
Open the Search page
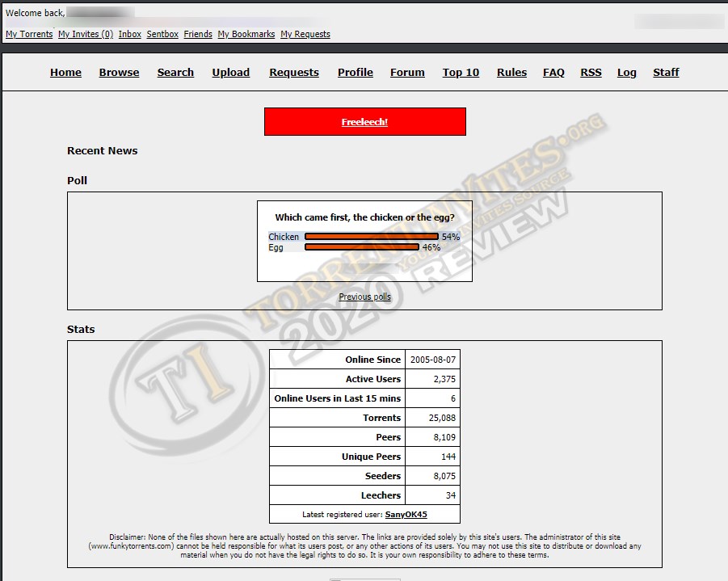point(175,73)
